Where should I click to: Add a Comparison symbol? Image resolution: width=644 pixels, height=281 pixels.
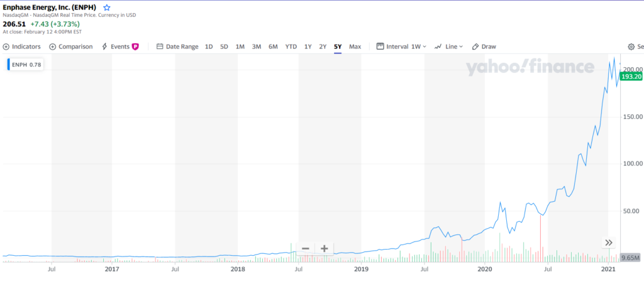(70, 47)
